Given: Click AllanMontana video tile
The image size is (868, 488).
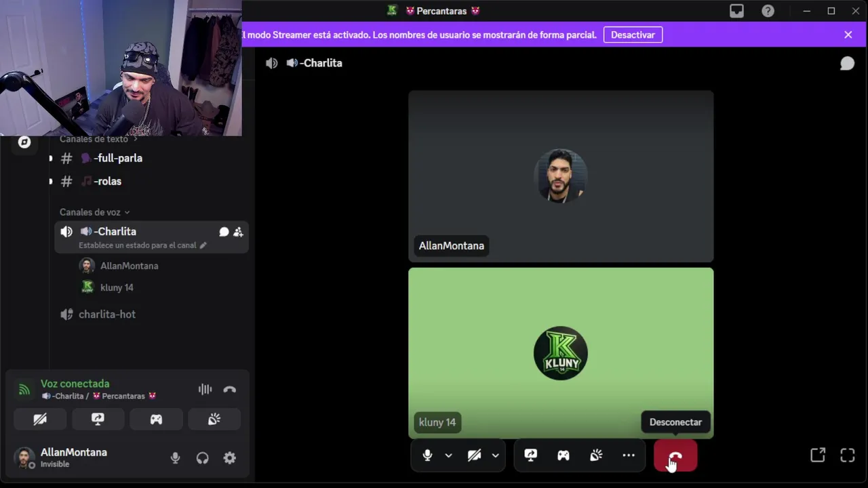Looking at the screenshot, I should [561, 176].
